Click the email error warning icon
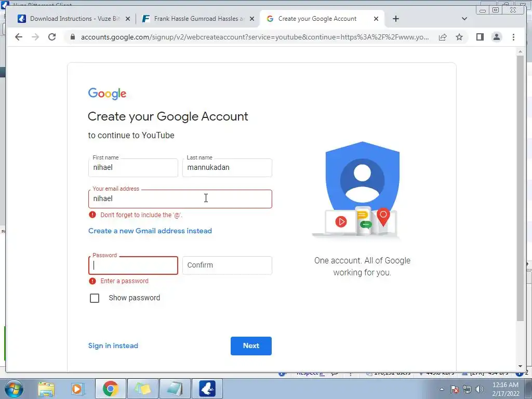532x399 pixels. (x=92, y=215)
